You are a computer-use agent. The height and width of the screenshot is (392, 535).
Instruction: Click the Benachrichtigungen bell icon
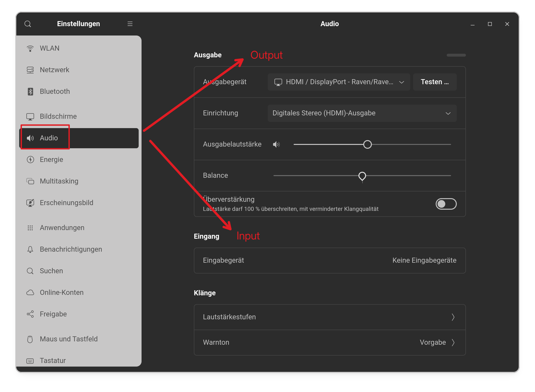(30, 249)
